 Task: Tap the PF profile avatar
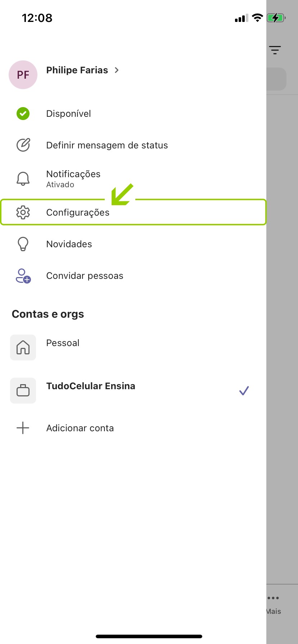coord(23,75)
